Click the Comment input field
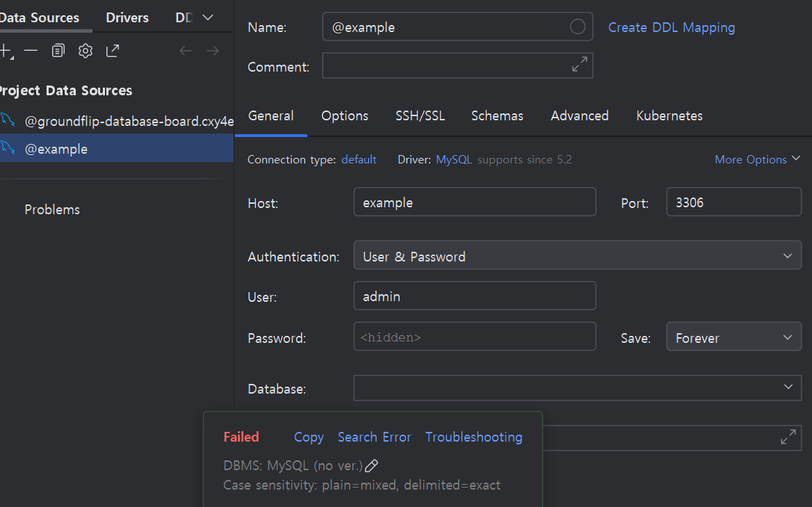The height and width of the screenshot is (507, 812). pyautogui.click(x=457, y=65)
